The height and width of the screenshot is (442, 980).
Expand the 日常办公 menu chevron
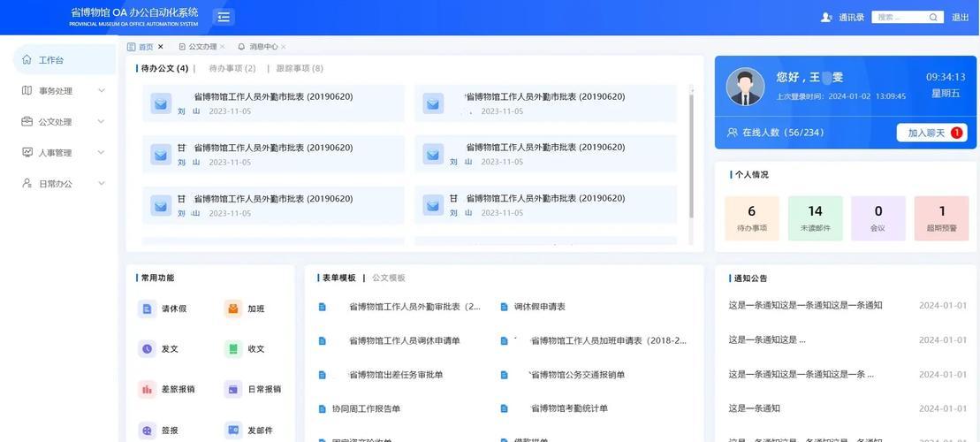click(x=102, y=183)
